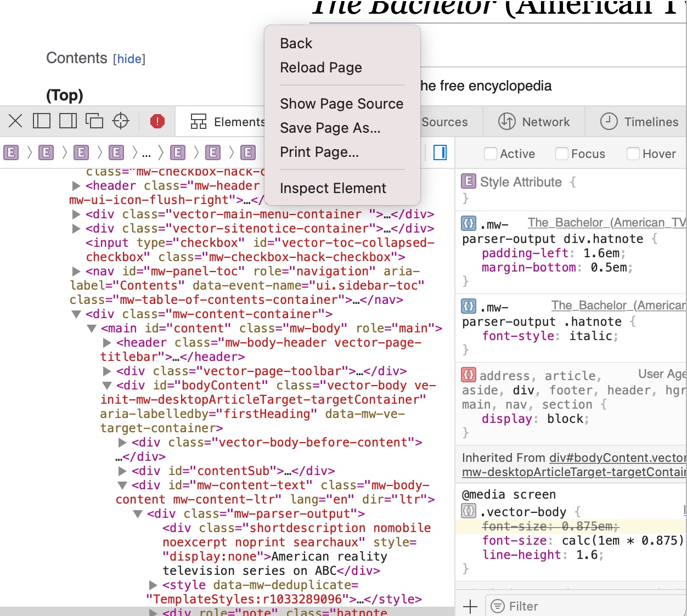The width and height of the screenshot is (687, 616).
Task: Toggle the details sidebar blue panel icon
Action: point(440,152)
